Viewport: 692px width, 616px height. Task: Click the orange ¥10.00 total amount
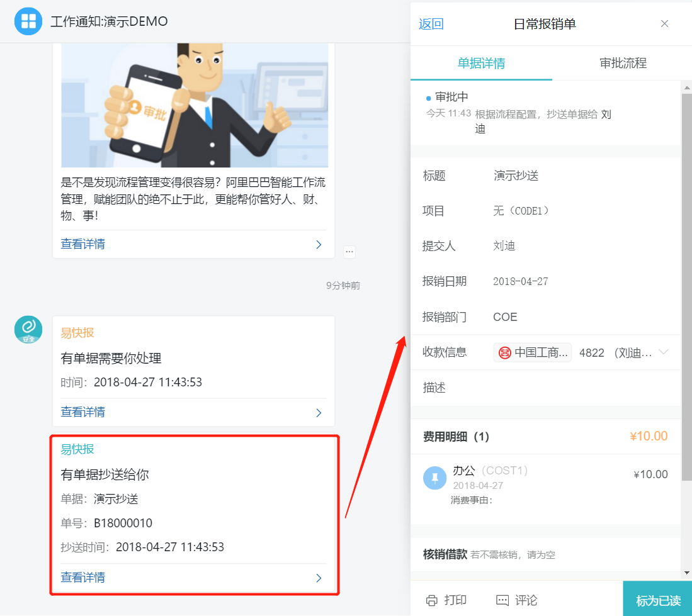(x=649, y=436)
